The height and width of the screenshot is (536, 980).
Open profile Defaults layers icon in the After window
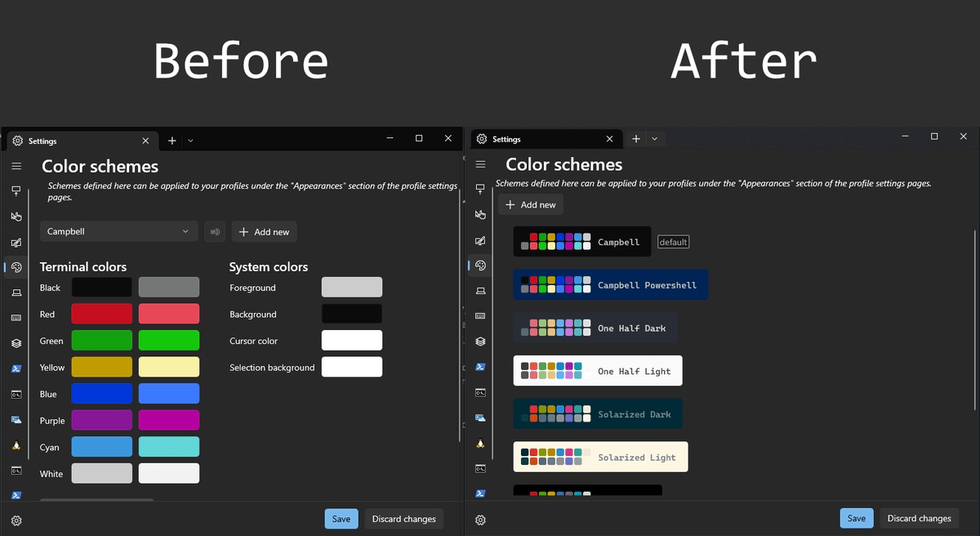pos(480,342)
